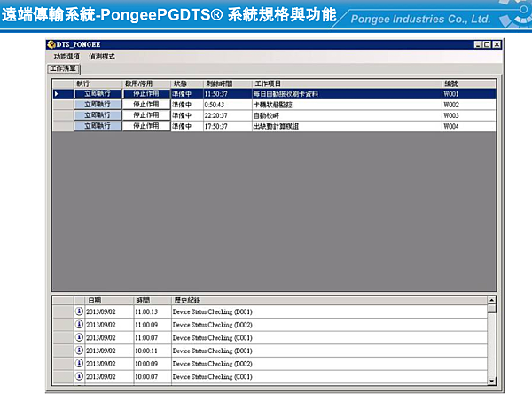Click the history log scrollbar thumb

[491, 309]
